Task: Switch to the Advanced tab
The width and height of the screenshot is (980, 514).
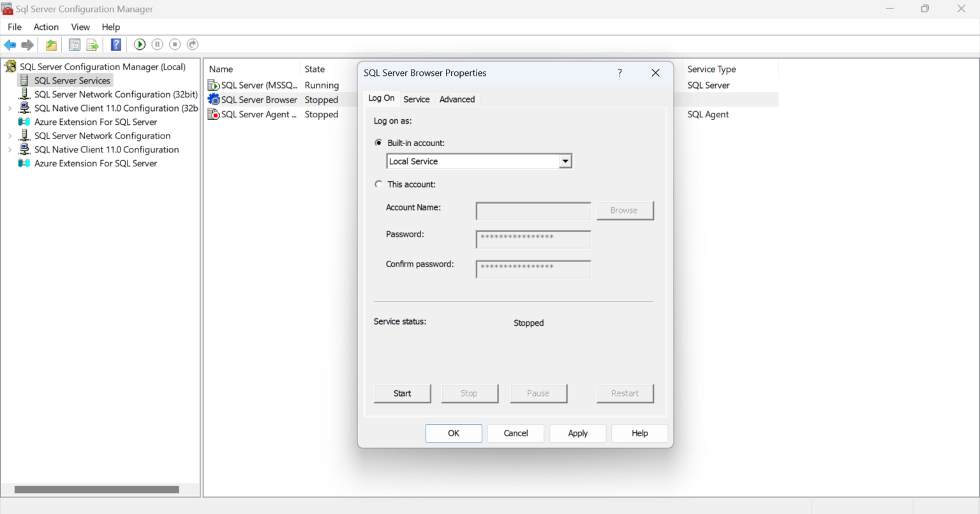Action: (457, 99)
